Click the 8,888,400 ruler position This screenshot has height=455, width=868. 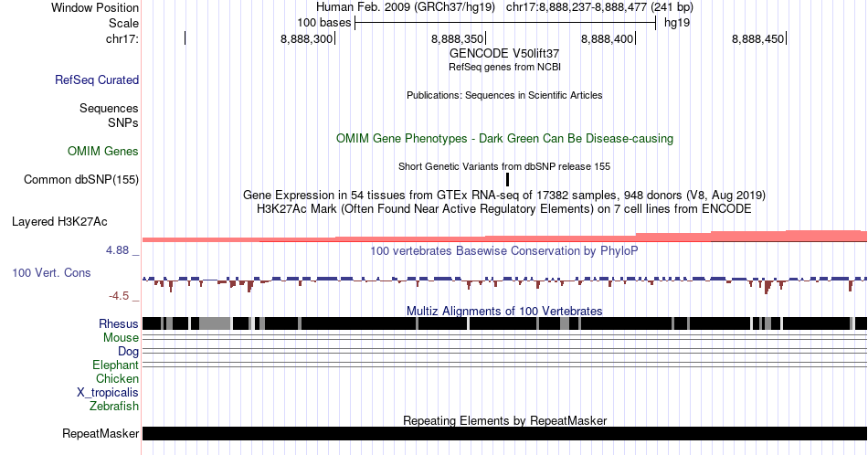pos(608,38)
